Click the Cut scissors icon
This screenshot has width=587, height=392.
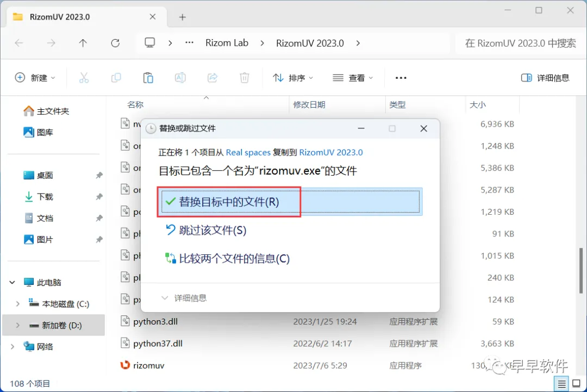(x=84, y=78)
